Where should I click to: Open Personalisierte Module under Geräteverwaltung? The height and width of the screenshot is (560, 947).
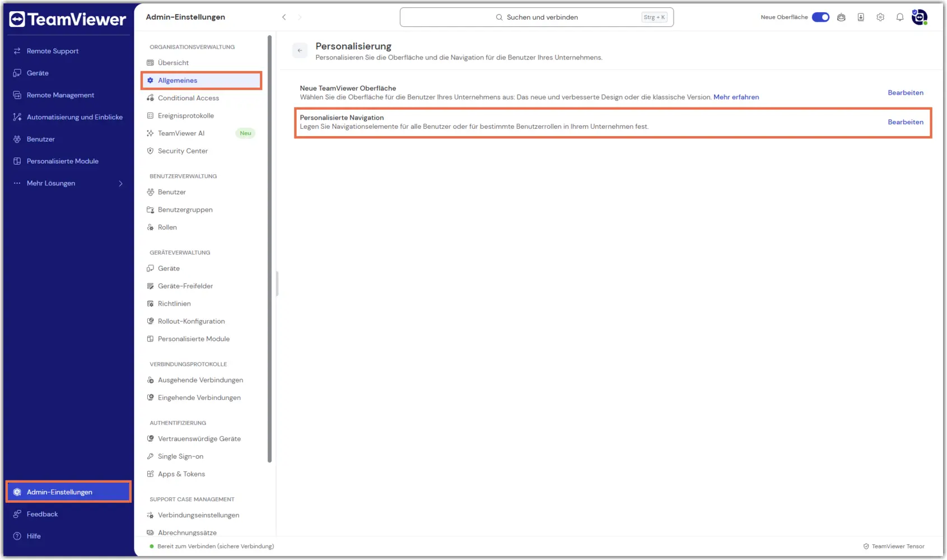tap(202, 339)
